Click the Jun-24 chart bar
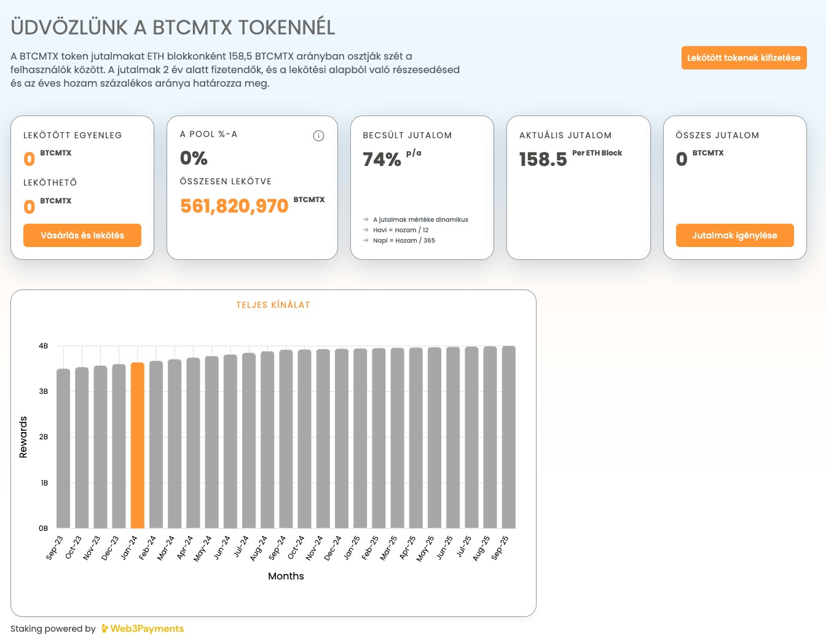This screenshot has height=644, width=826. [230, 442]
